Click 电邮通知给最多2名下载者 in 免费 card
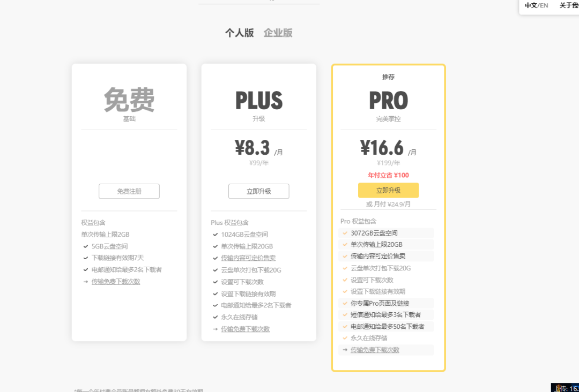The image size is (579, 392). [x=127, y=270]
